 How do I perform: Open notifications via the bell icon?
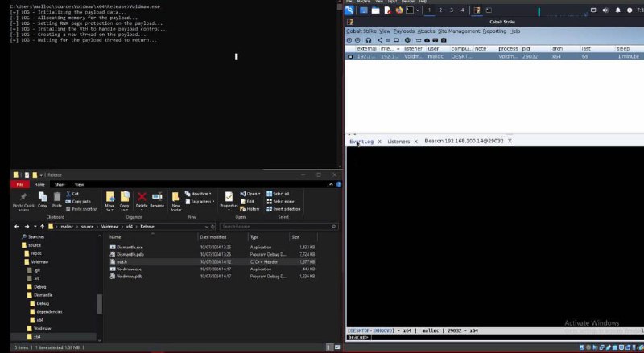tap(617, 10)
